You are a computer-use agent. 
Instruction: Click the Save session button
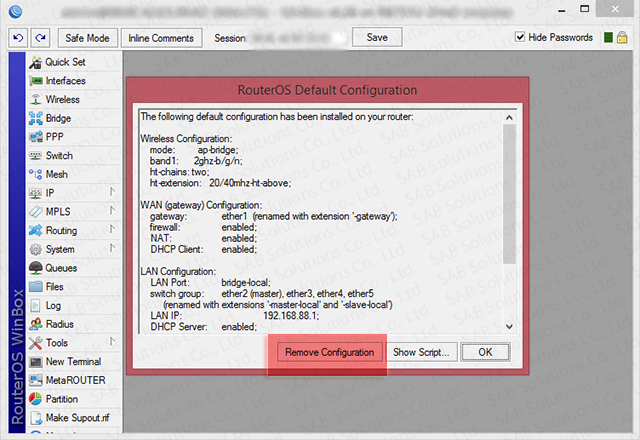click(x=377, y=37)
